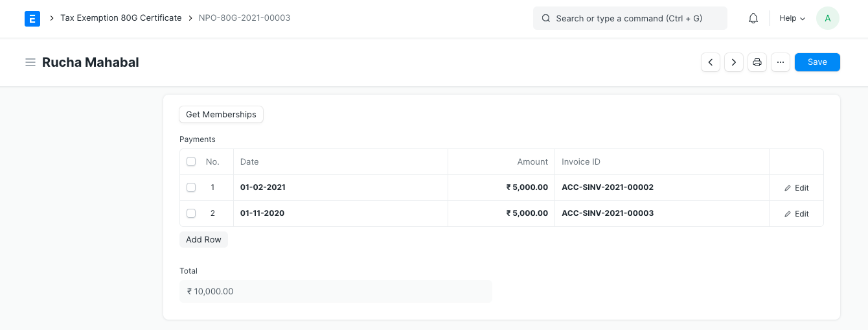868x330 pixels.
Task: Click the user avatar A
Action: (x=827, y=18)
